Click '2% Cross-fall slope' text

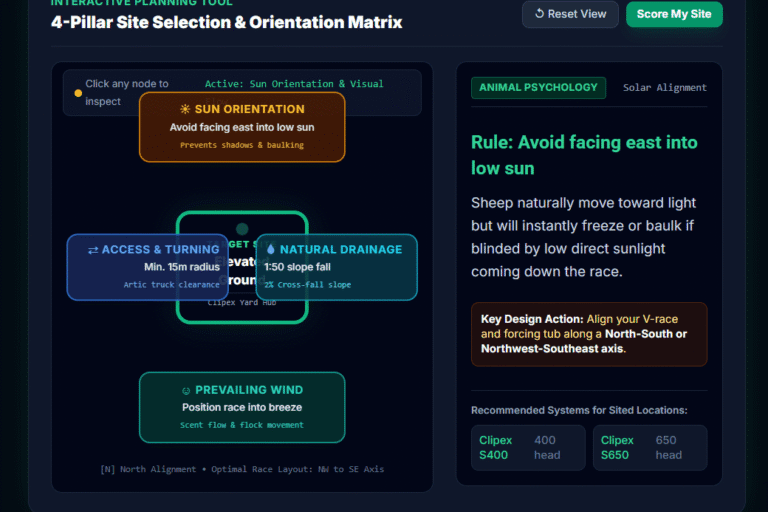(x=308, y=285)
